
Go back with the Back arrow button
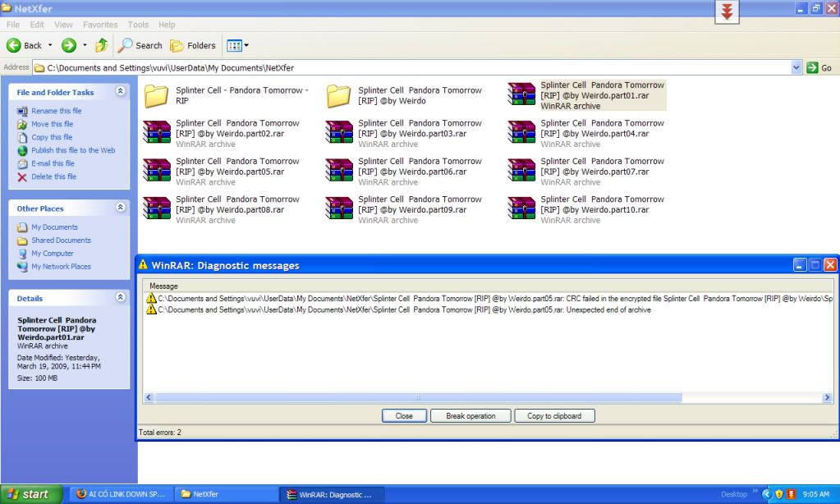pyautogui.click(x=24, y=45)
